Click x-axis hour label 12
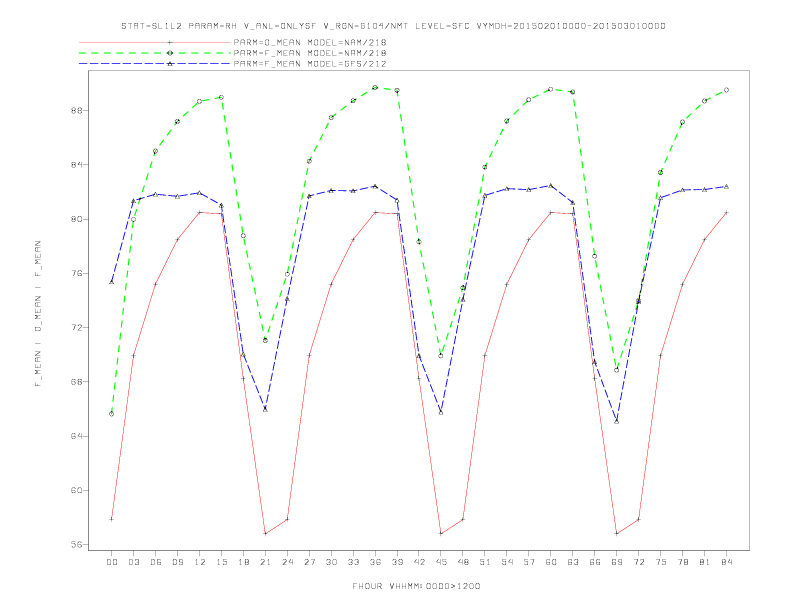Viewport: 792px width, 612px height. pyautogui.click(x=200, y=562)
